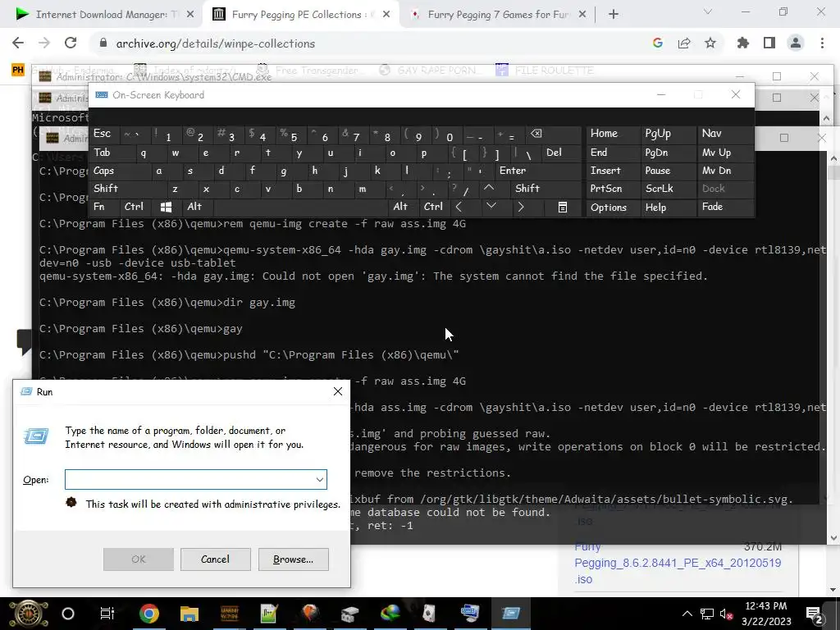Toggle the left Alt key on On-Screen Keyboard
Image resolution: width=840 pixels, height=630 pixels.
click(198, 207)
